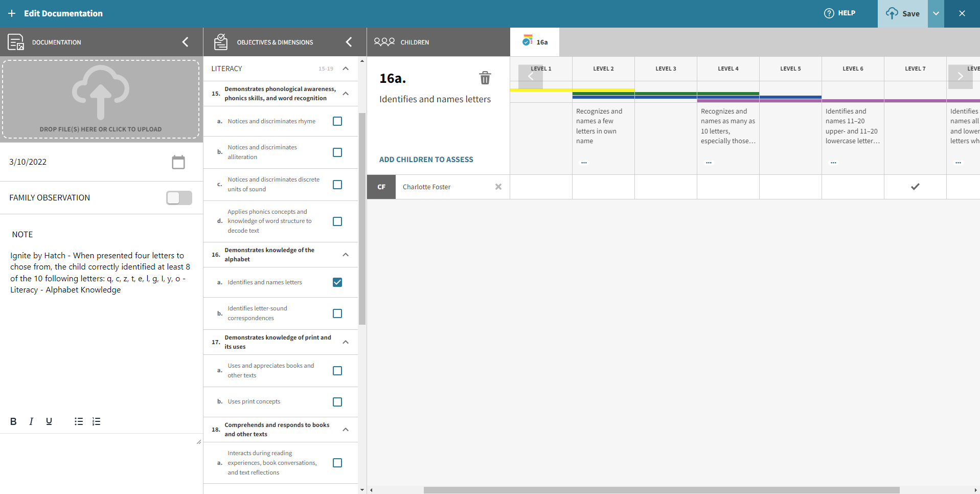
Task: Apply italic formatting to note
Action: (31, 421)
